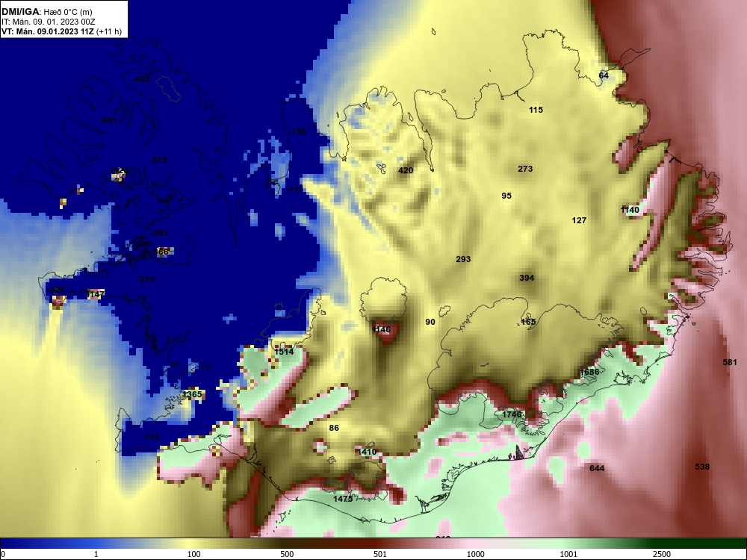Screen dimensions: 747x560
Task: Click the map value 1140
Action: pos(630,210)
